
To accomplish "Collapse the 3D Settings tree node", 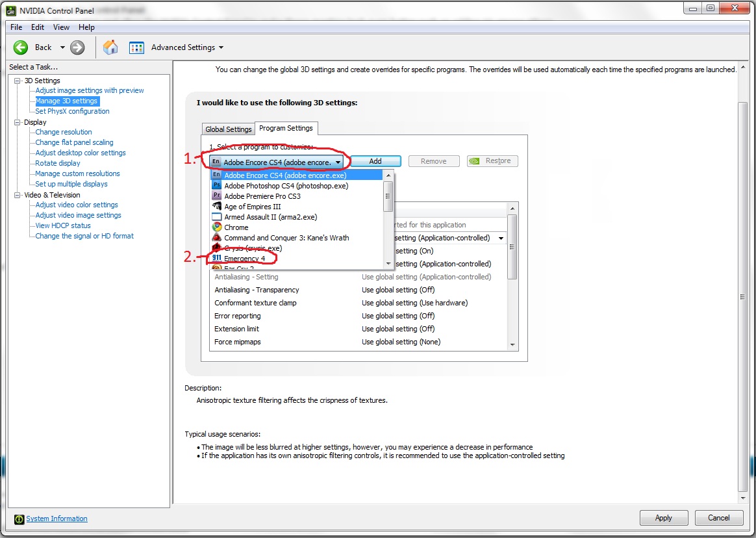I will tap(18, 81).
